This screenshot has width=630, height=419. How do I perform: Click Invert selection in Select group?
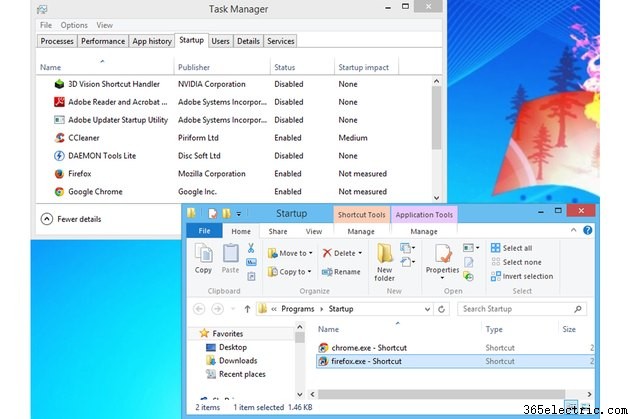click(x=522, y=276)
